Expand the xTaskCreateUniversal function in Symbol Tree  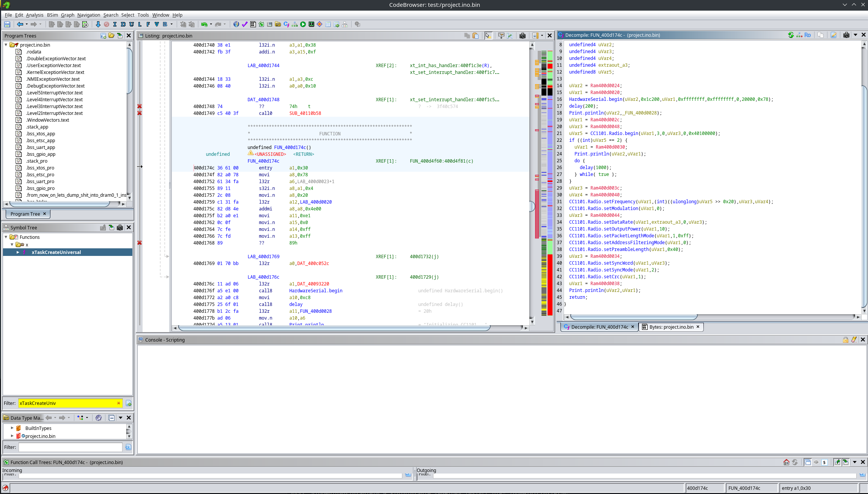tap(17, 252)
